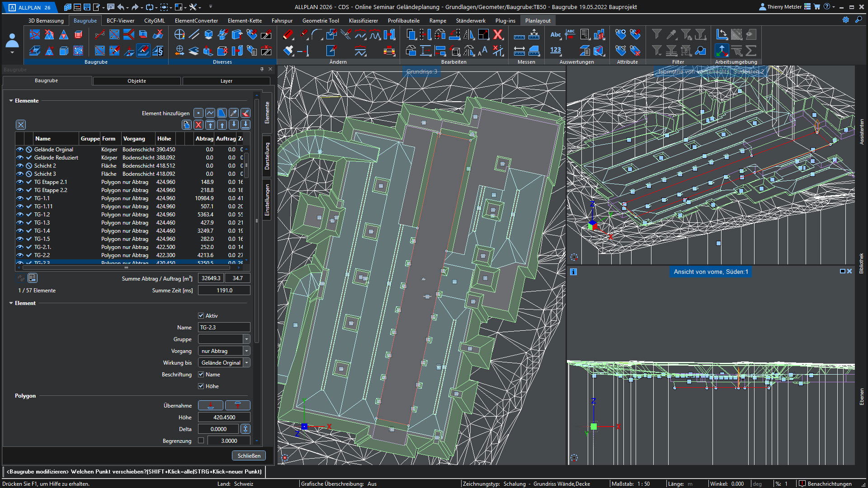
Task: Collapse the Elemente section
Action: (x=11, y=101)
